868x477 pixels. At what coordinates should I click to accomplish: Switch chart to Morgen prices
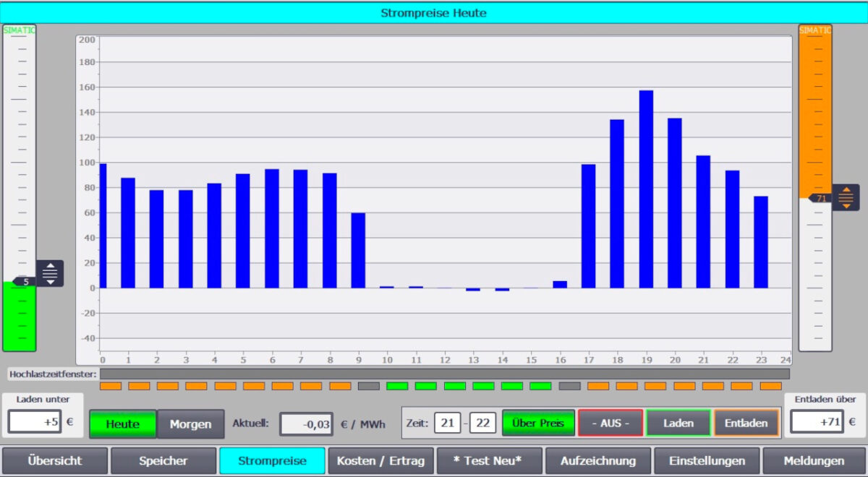(190, 424)
